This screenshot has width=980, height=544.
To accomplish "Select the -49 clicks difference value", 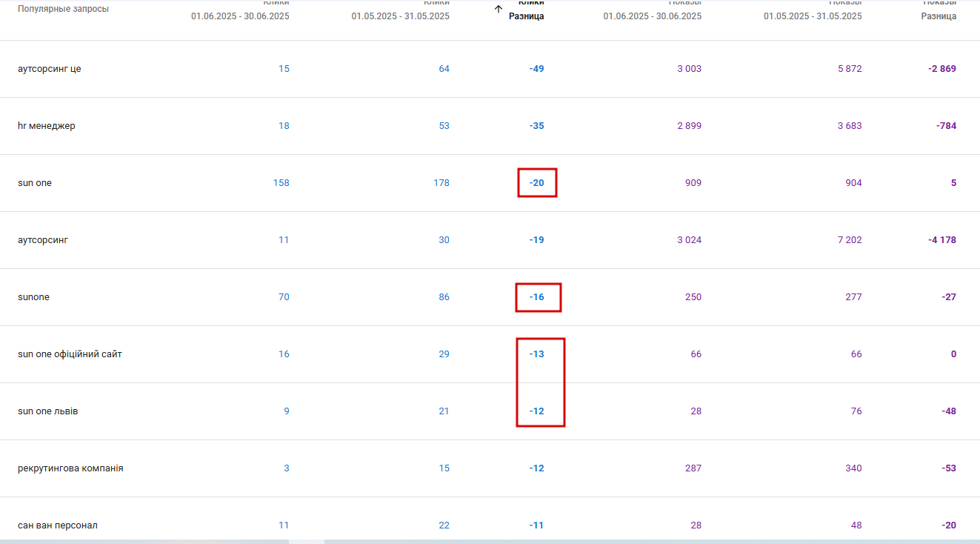I will pyautogui.click(x=536, y=69).
